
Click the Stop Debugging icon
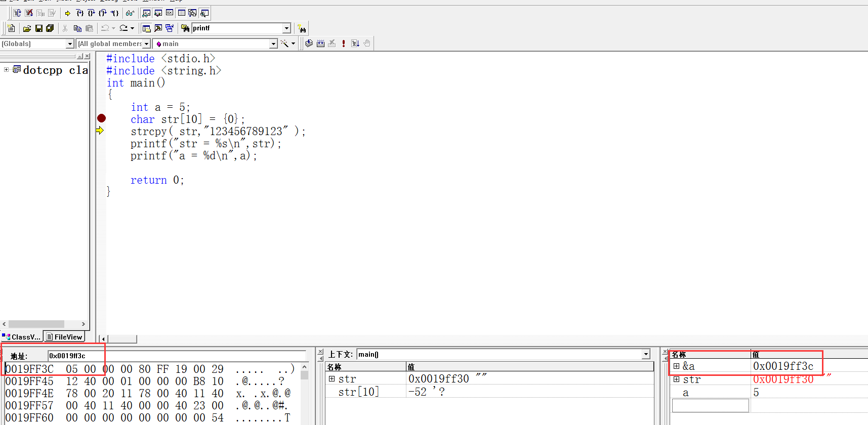(x=29, y=13)
